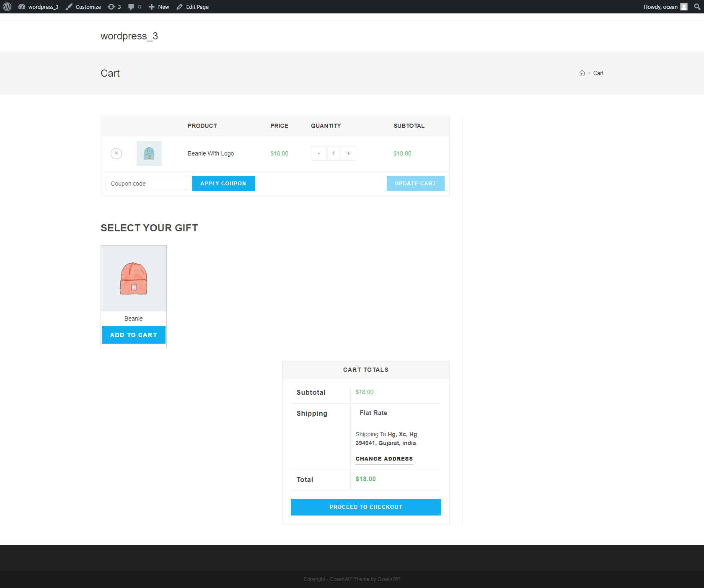Open the user avatar next to Howdy, ocean
The image size is (704, 588).
[684, 7]
